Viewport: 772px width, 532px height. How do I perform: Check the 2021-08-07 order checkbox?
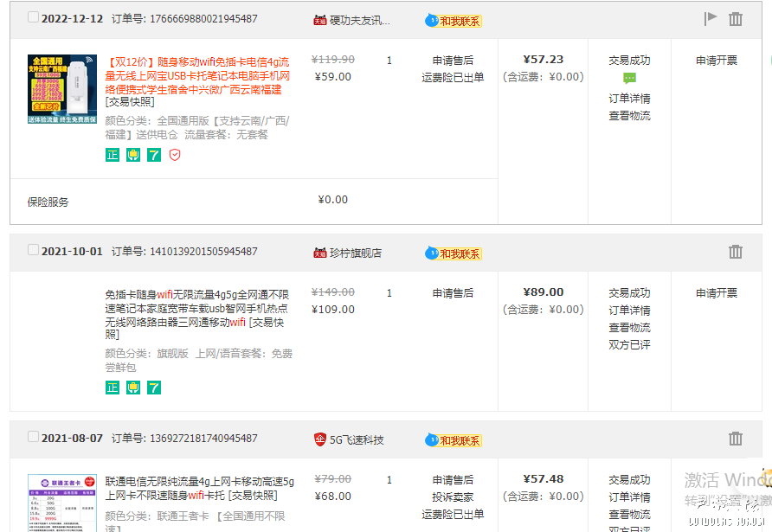34,437
